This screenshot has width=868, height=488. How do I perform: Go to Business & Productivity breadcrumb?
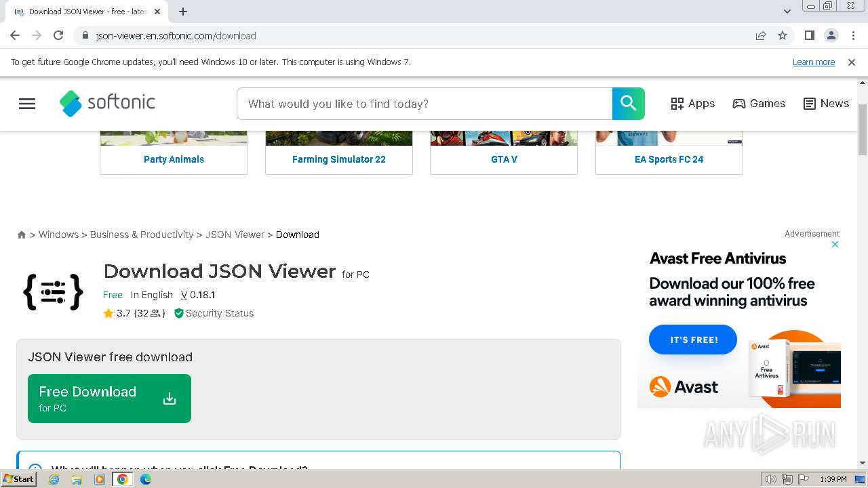click(142, 235)
